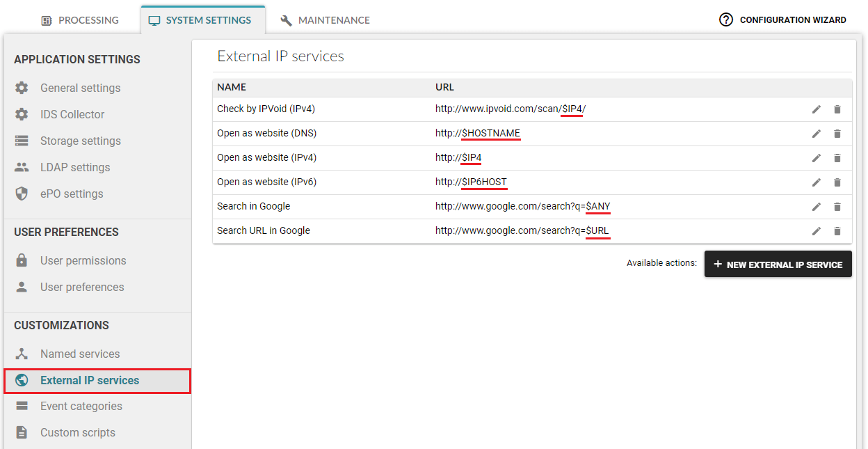The image size is (868, 449).
Task: Navigate to LDAP settings
Action: point(75,167)
